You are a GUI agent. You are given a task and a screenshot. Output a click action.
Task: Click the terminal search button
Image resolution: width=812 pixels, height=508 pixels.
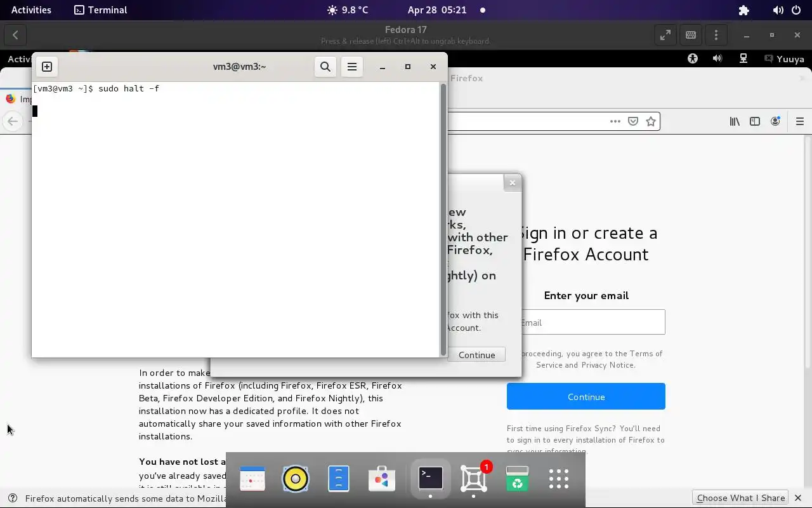325,67
